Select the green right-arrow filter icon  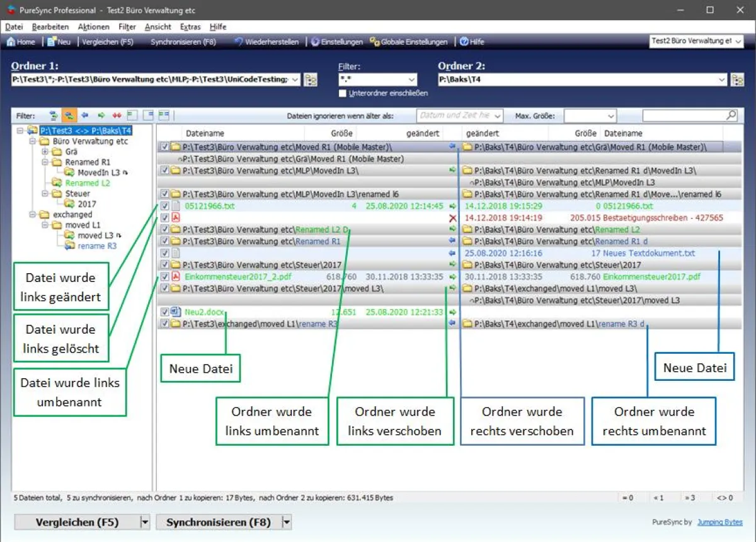tap(101, 115)
